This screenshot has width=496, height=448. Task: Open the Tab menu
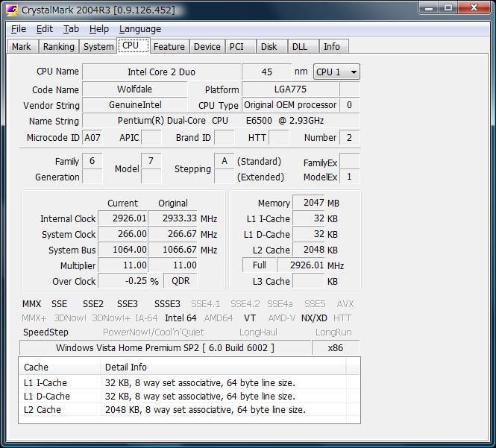pos(71,29)
